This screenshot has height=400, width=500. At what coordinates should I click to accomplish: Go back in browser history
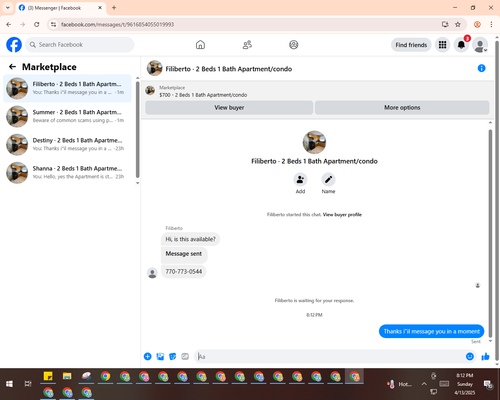tap(9, 24)
